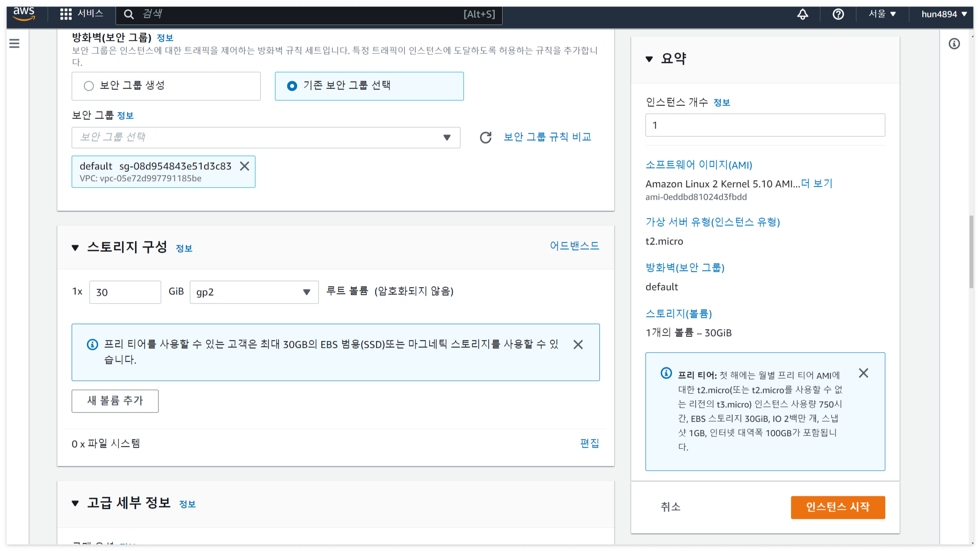Open the help question mark icon
Image resolution: width=980 pixels, height=551 pixels.
(x=838, y=14)
